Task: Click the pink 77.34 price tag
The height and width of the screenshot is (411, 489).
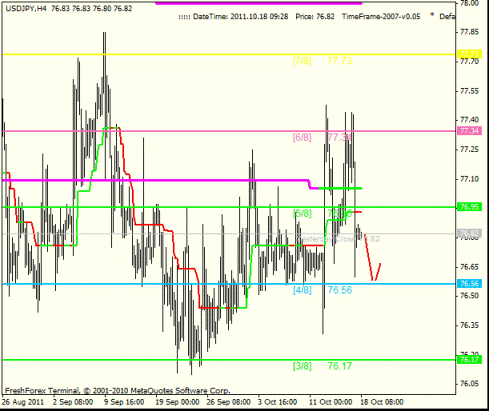Action: [470, 131]
